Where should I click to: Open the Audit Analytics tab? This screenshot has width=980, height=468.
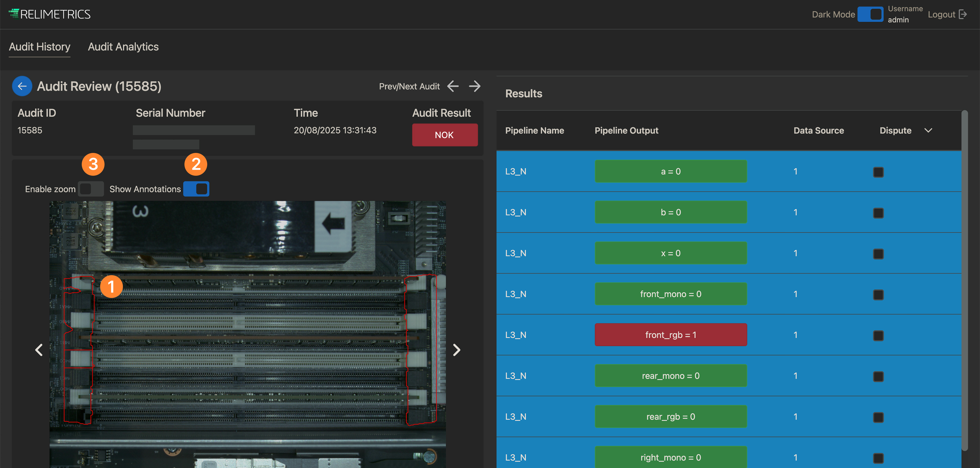(123, 47)
